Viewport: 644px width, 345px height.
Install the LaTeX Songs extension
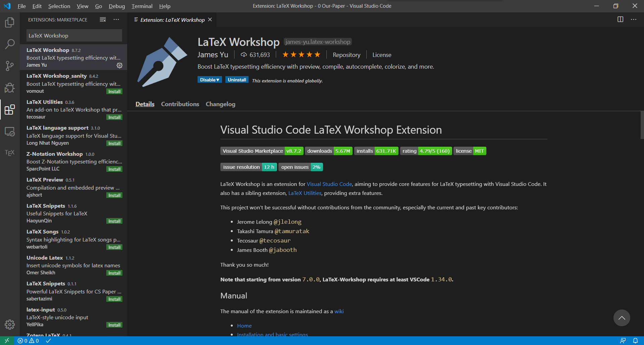coord(114,247)
